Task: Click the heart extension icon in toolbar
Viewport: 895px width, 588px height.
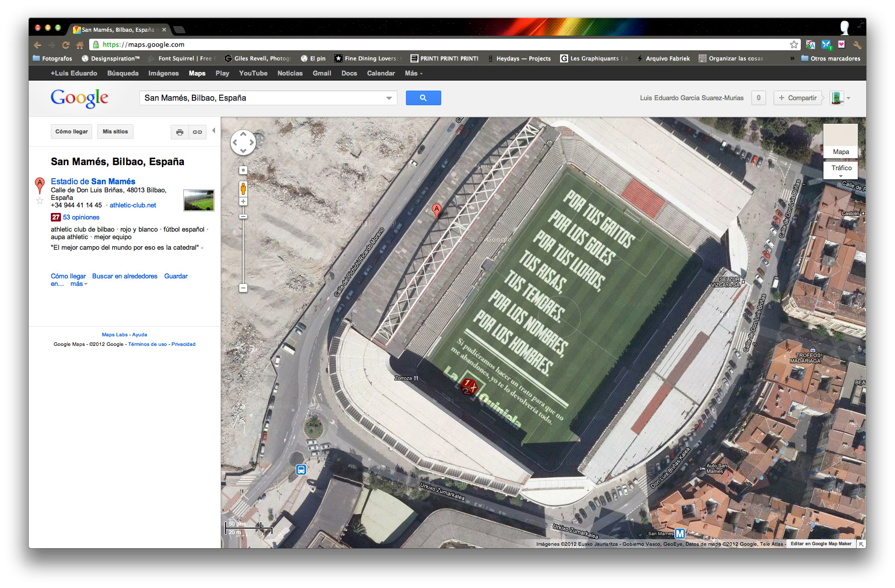Action: 841,44
